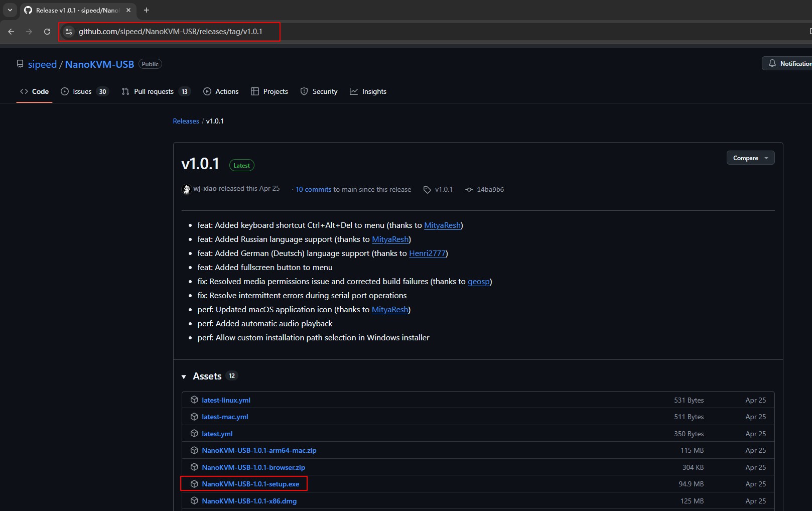
Task: Download NanoKVM-USB-1.0.1-arm64-mac.zip
Action: pyautogui.click(x=259, y=450)
